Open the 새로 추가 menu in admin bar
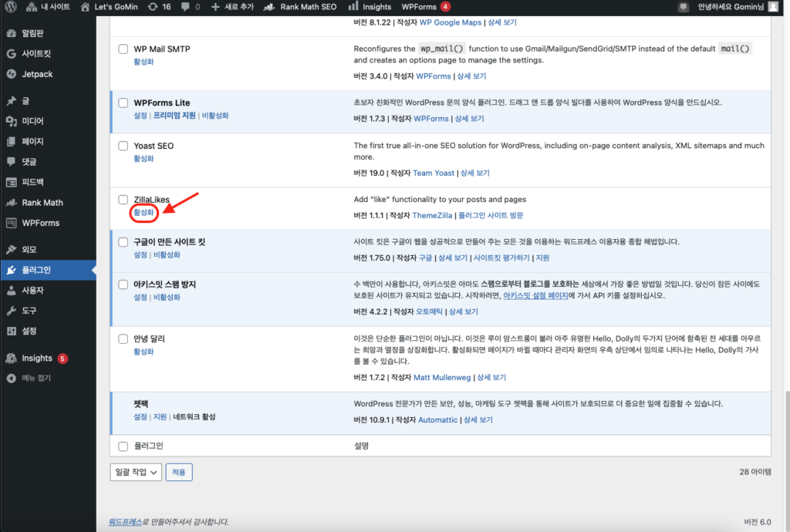Image resolution: width=790 pixels, height=532 pixels. pyautogui.click(x=232, y=6)
